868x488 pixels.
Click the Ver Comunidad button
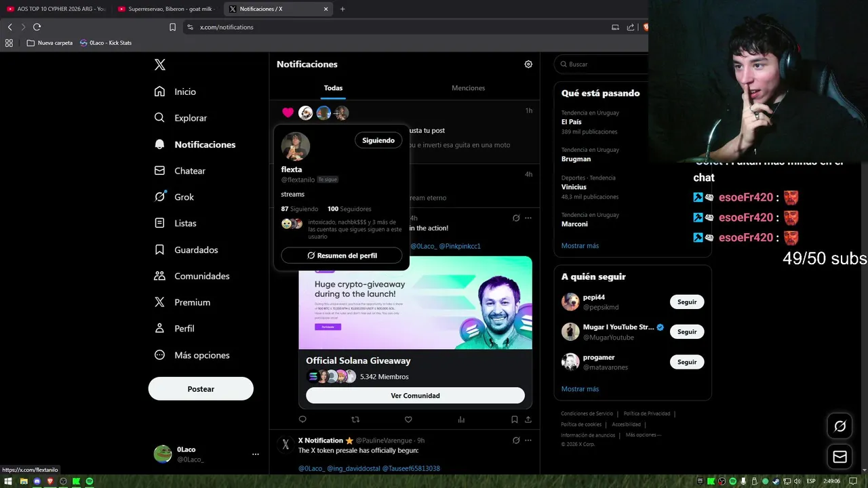415,396
